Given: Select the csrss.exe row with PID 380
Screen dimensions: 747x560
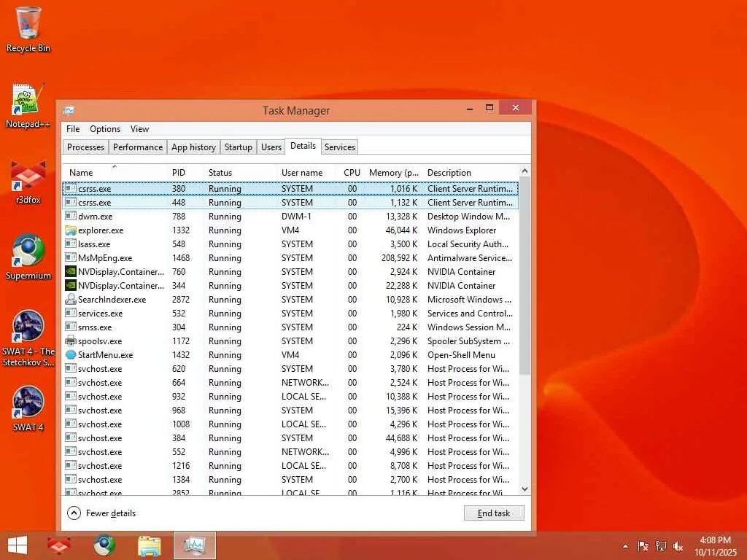Looking at the screenshot, I should point(290,189).
